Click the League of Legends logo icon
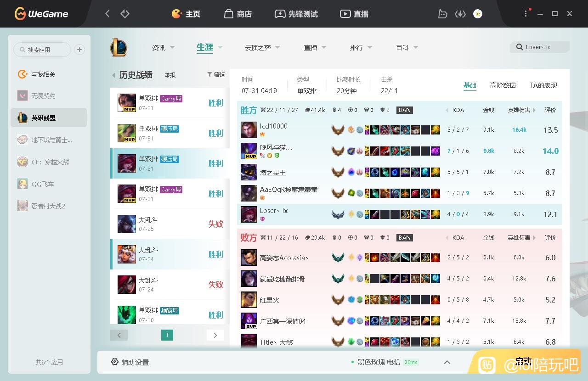Screen dimensions: 588x381 click(119, 47)
